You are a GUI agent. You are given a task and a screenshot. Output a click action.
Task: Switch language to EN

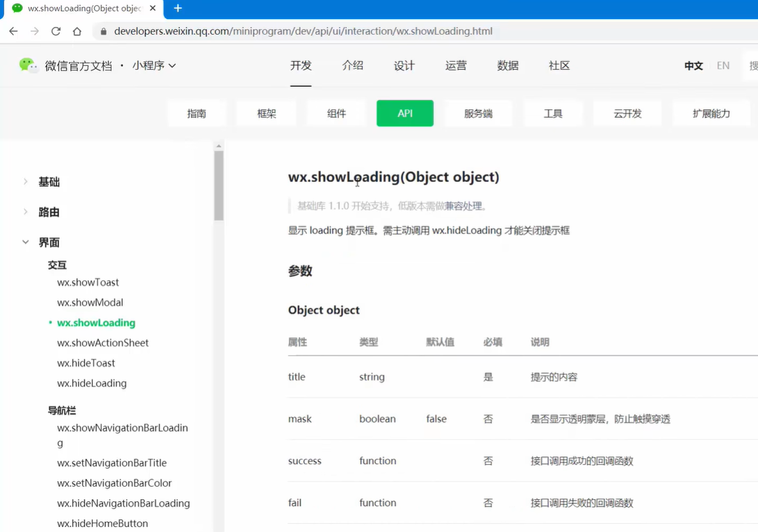(723, 65)
